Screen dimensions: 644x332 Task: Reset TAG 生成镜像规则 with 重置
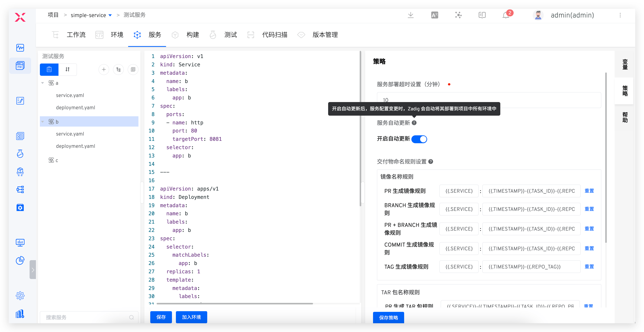[589, 267]
